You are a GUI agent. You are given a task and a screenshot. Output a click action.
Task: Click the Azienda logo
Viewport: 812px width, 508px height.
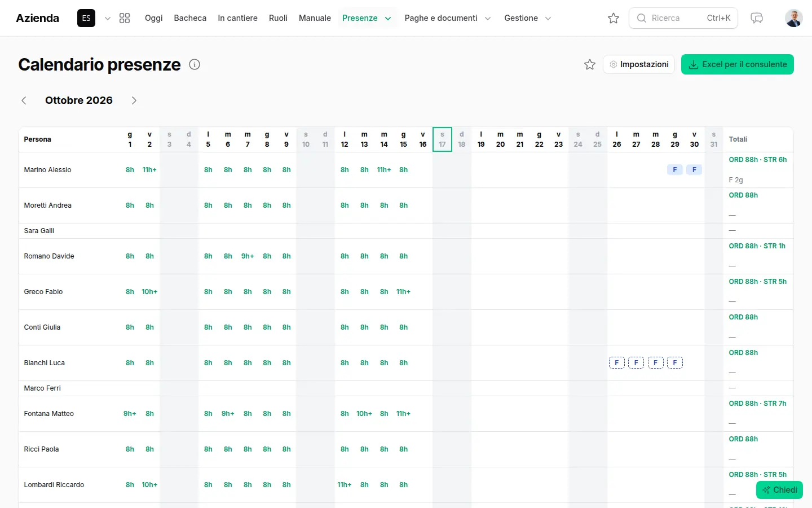[x=37, y=18]
